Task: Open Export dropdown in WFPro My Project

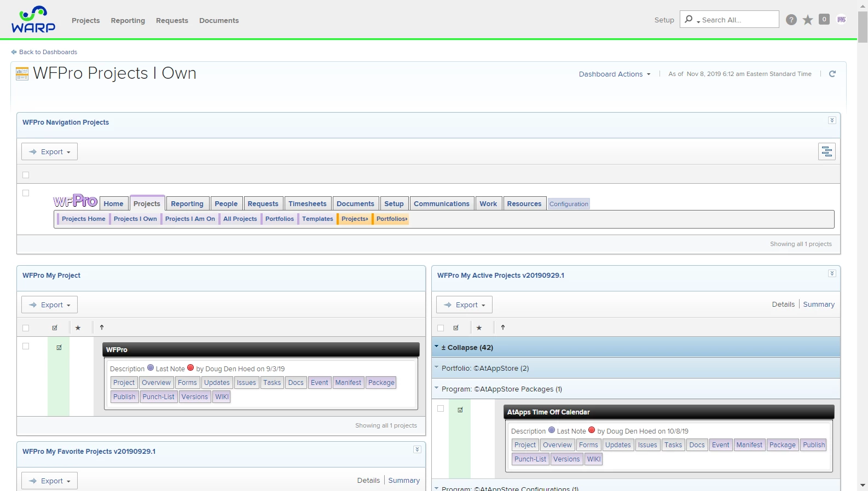Action: pos(49,305)
